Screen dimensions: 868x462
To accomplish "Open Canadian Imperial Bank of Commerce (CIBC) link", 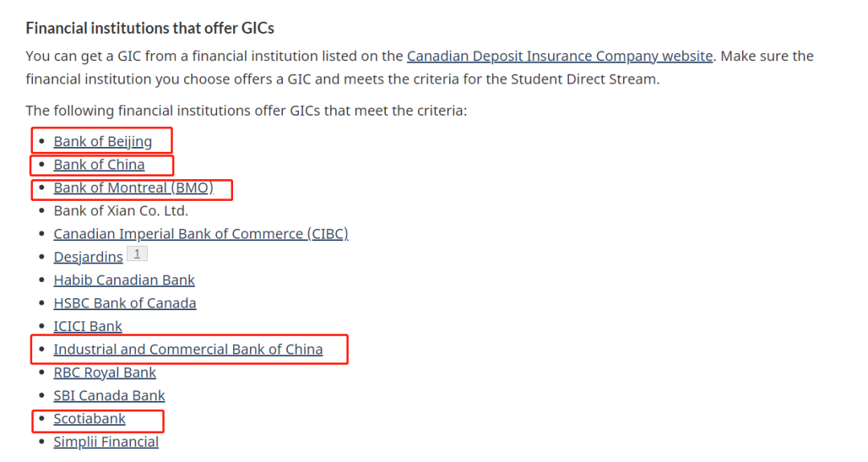I will point(201,234).
